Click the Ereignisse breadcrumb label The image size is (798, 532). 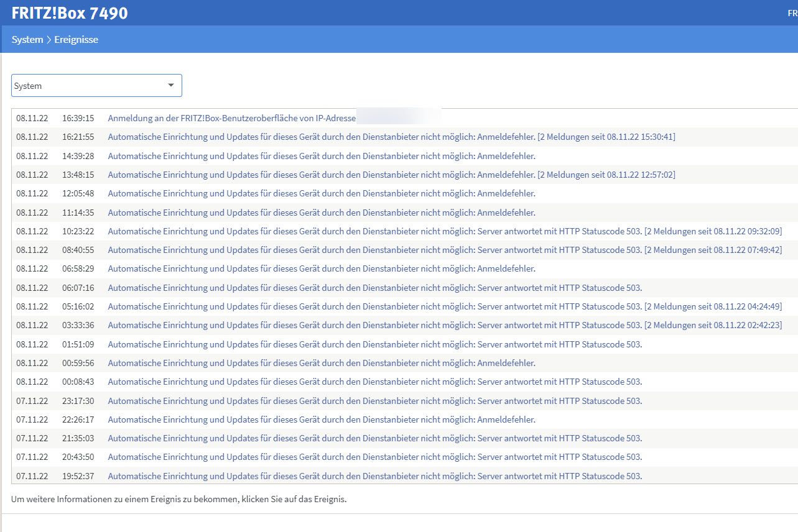click(x=76, y=40)
